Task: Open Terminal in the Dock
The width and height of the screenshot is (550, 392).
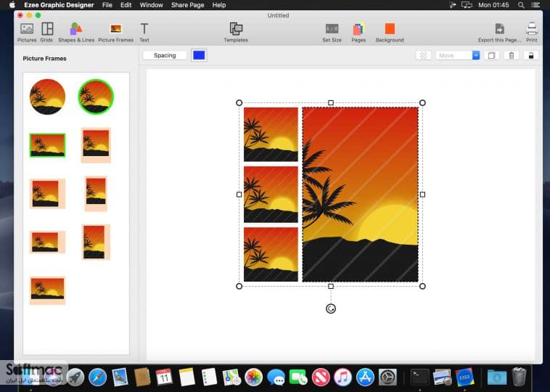Action: click(x=420, y=377)
